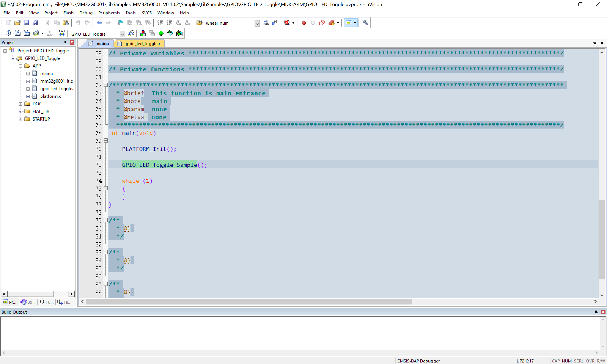The width and height of the screenshot is (607, 364).
Task: Select platform.c in the project tree
Action: pyautogui.click(x=50, y=96)
